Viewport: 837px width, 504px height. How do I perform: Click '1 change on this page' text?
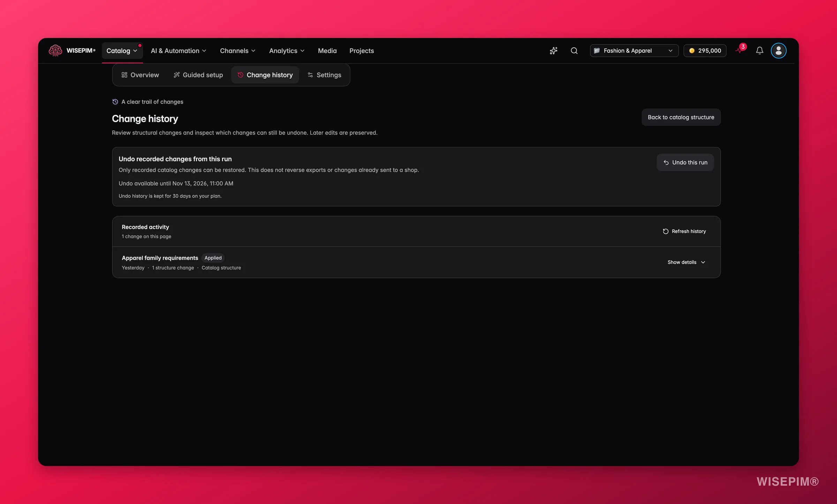146,236
